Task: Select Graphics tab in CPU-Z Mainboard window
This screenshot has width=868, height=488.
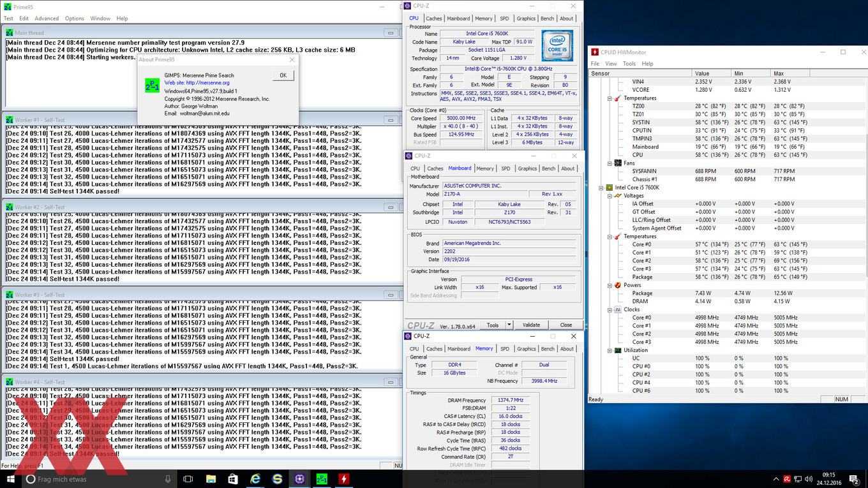Action: click(527, 168)
